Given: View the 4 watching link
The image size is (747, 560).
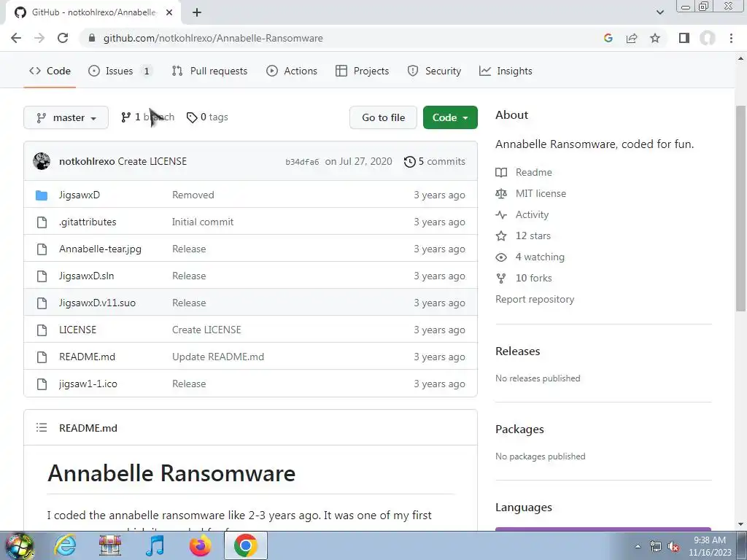Looking at the screenshot, I should (540, 257).
